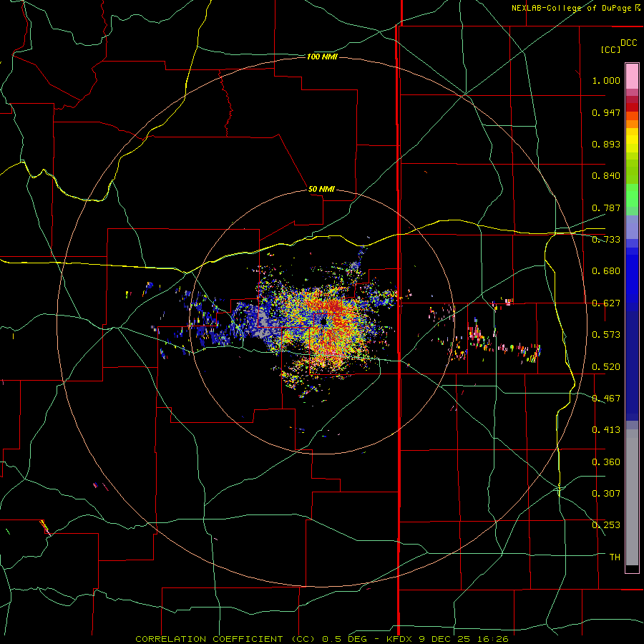Select the 0.520 scale value
This screenshot has width=644, height=644.
[x=606, y=367]
